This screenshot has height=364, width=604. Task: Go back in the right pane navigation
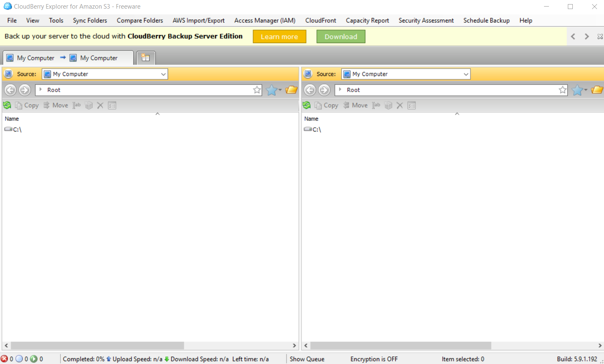(x=310, y=90)
